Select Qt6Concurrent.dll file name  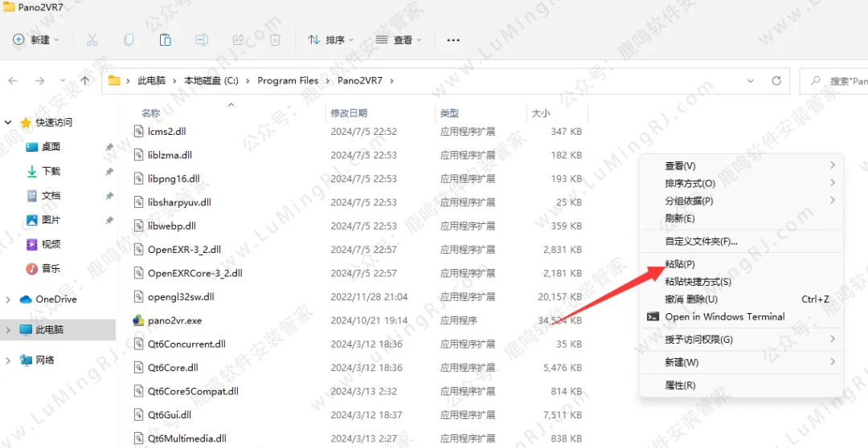[x=186, y=344]
